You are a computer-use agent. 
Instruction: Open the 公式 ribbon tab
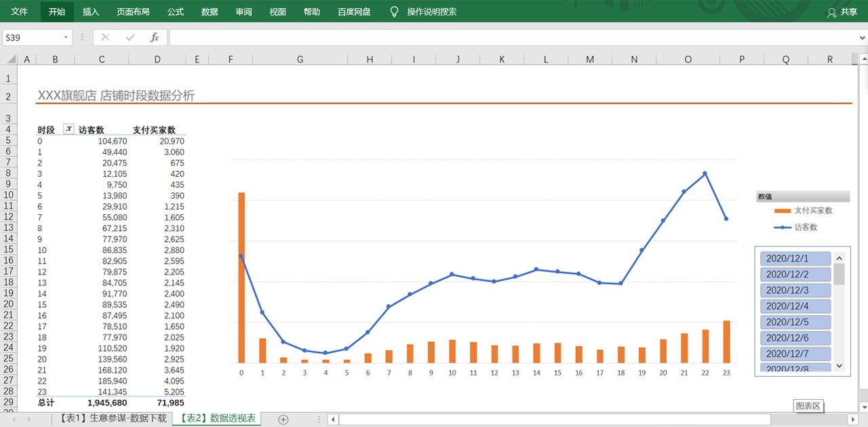(x=176, y=12)
